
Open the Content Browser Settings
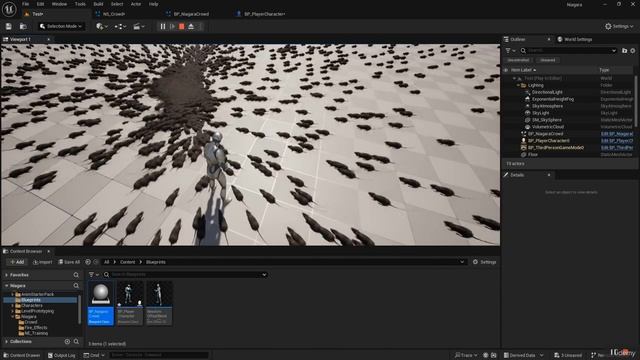[x=484, y=262]
